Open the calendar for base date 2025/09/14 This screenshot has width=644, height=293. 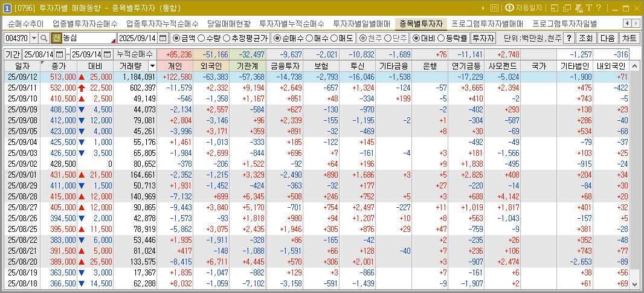[x=163, y=38]
